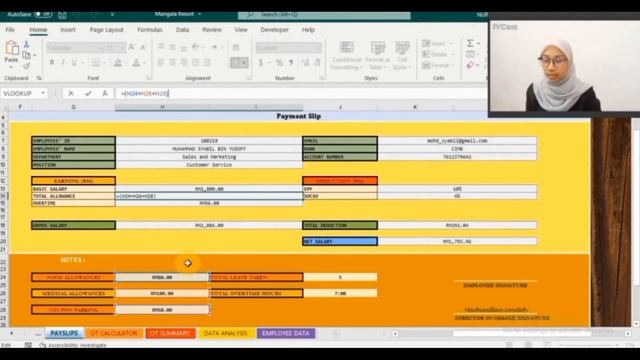The height and width of the screenshot is (360, 640).
Task: Click the Comma Style icon
Action: pyautogui.click(x=291, y=63)
